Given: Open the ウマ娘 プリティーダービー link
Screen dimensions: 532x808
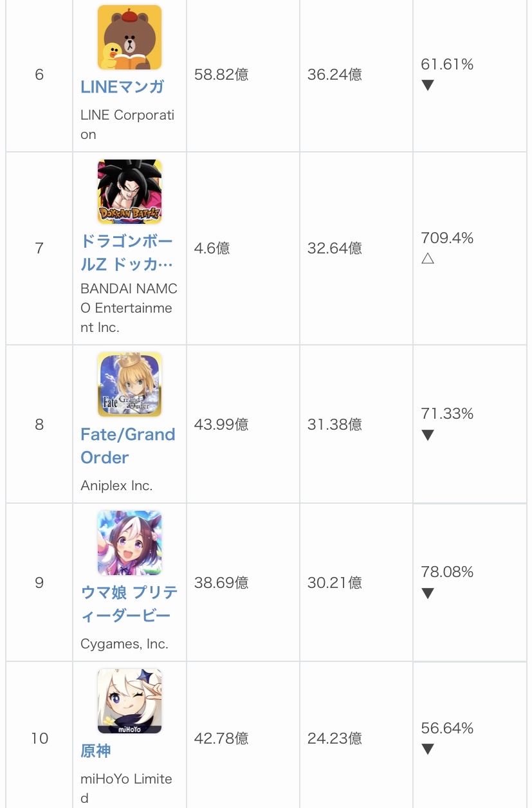Looking at the screenshot, I should pyautogui.click(x=129, y=604).
